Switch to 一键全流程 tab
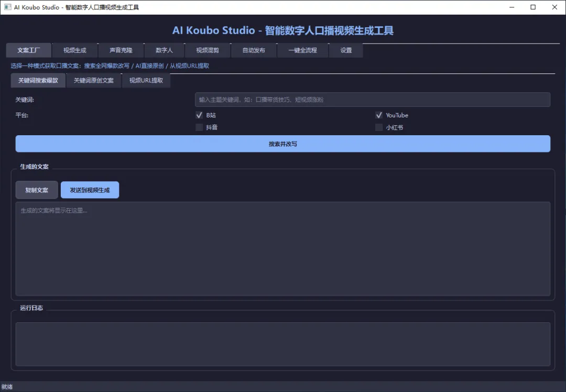The width and height of the screenshot is (566, 392). point(302,50)
